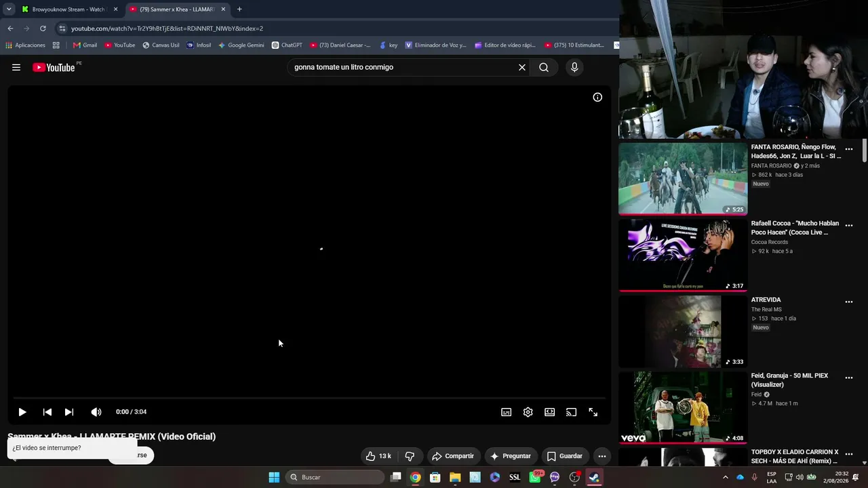This screenshot has height=488, width=868.
Task: Open the YouTube hamburger guide menu
Action: click(x=16, y=67)
